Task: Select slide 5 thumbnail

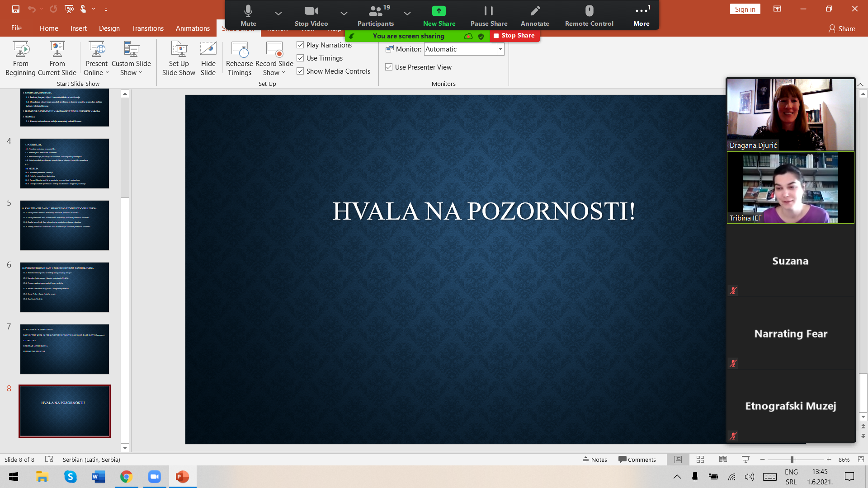Action: point(65,225)
